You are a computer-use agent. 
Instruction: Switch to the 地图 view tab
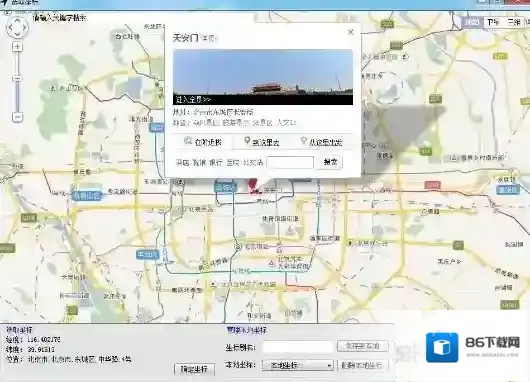click(x=472, y=22)
